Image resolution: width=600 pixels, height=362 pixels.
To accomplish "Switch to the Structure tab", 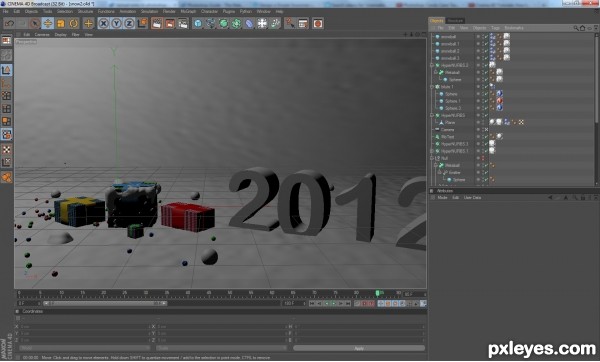I will (x=455, y=21).
